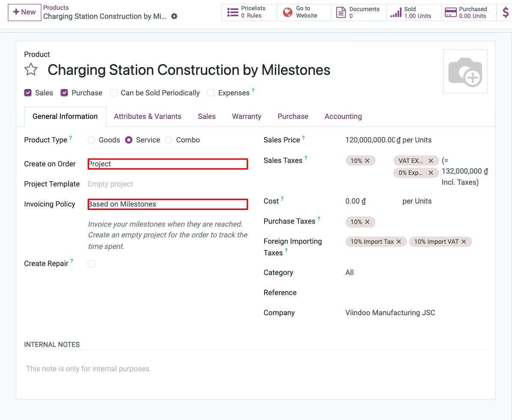This screenshot has height=420, width=512.
Task: Switch to General Information tab
Action: point(65,116)
